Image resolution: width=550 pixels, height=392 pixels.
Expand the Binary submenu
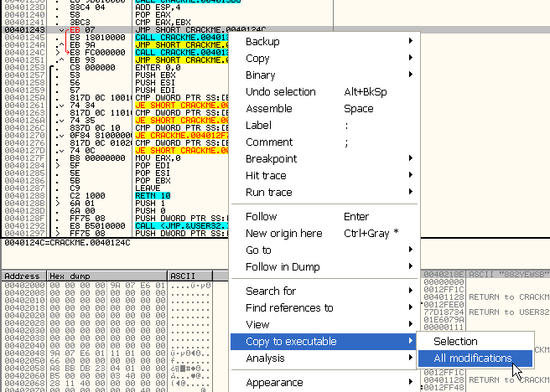(260, 75)
